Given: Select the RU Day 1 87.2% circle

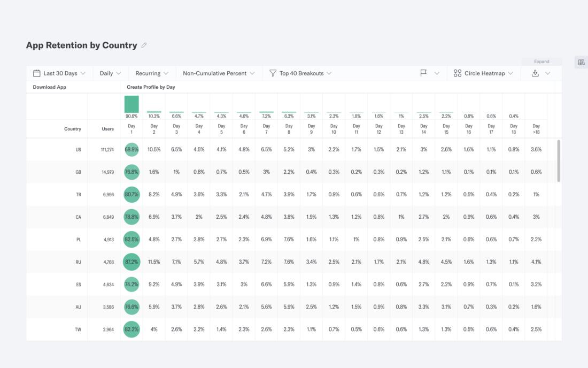Looking at the screenshot, I should coord(131,262).
